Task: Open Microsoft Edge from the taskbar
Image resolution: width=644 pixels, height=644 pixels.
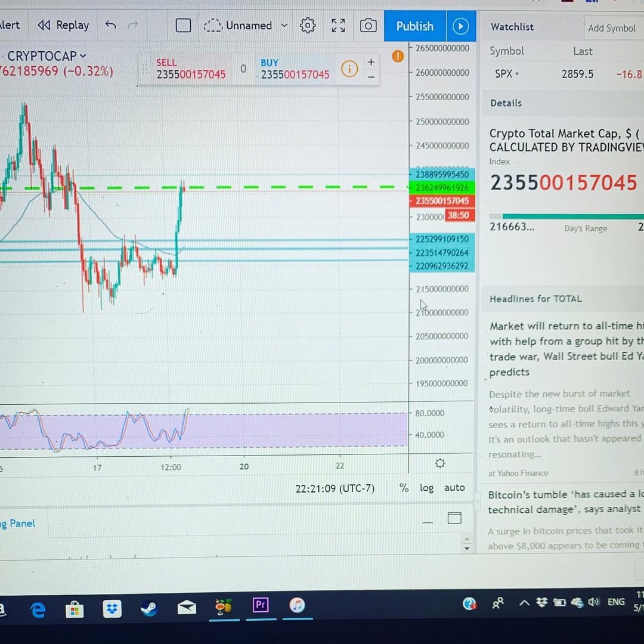Action: (x=38, y=609)
